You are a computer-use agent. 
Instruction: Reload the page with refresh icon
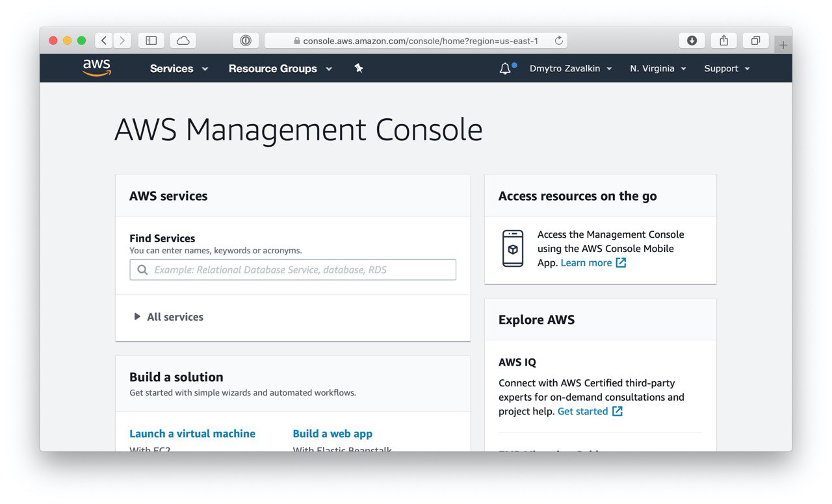point(558,40)
